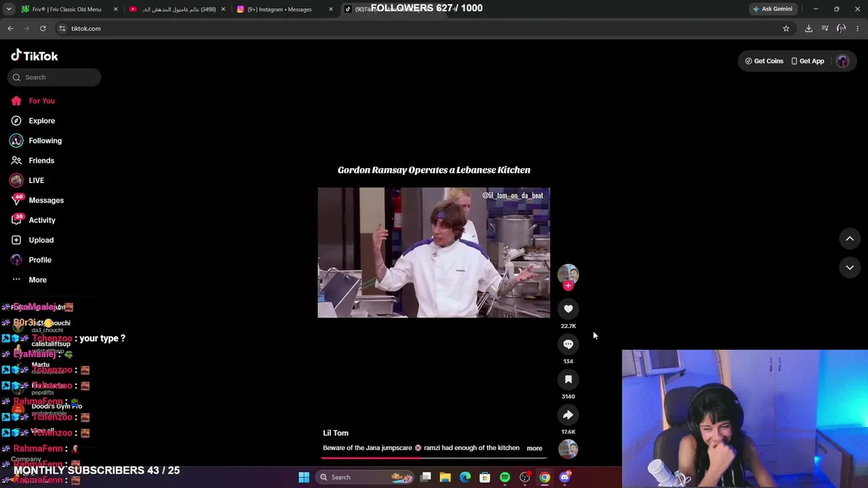Open Discord from the taskbar

tap(564, 477)
